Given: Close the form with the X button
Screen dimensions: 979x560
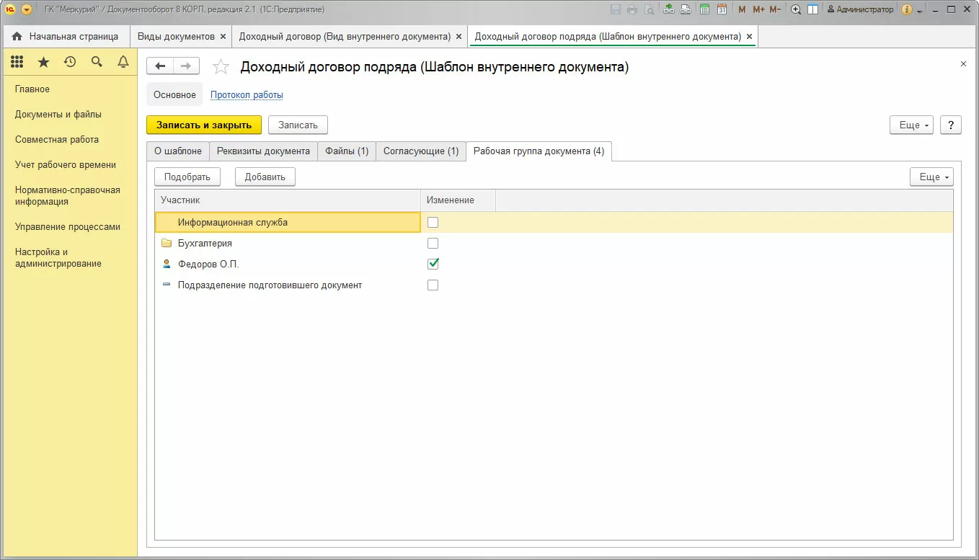Looking at the screenshot, I should click(963, 64).
